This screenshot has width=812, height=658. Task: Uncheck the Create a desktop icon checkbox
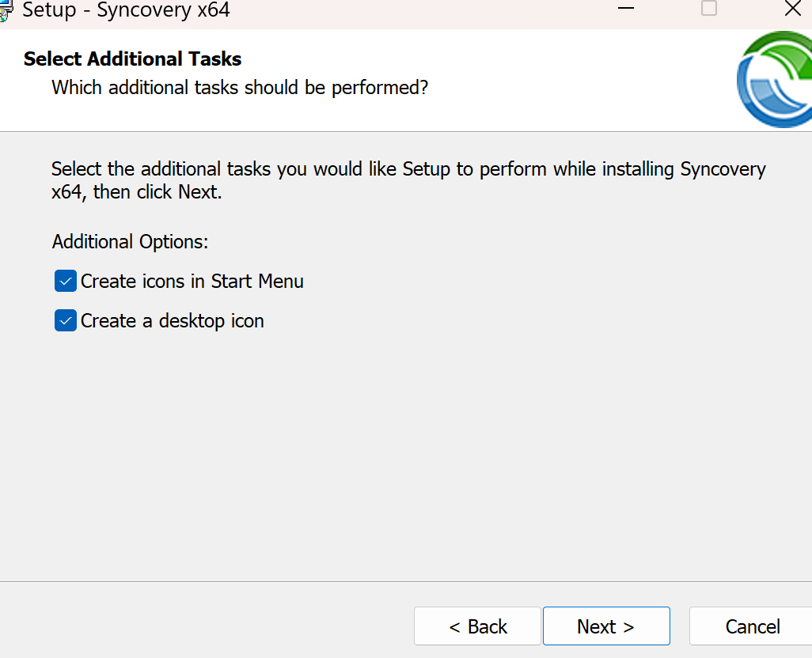(66, 320)
